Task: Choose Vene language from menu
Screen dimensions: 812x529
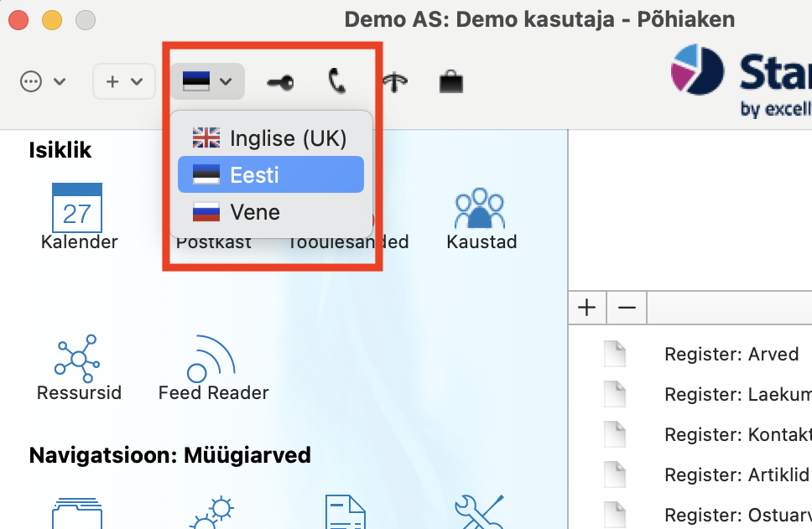Action: (271, 212)
